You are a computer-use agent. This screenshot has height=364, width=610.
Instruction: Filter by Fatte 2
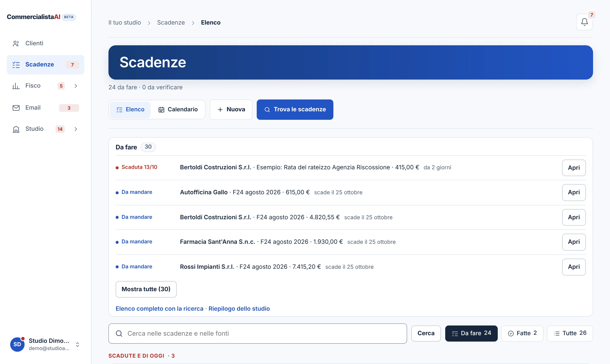pos(522,333)
